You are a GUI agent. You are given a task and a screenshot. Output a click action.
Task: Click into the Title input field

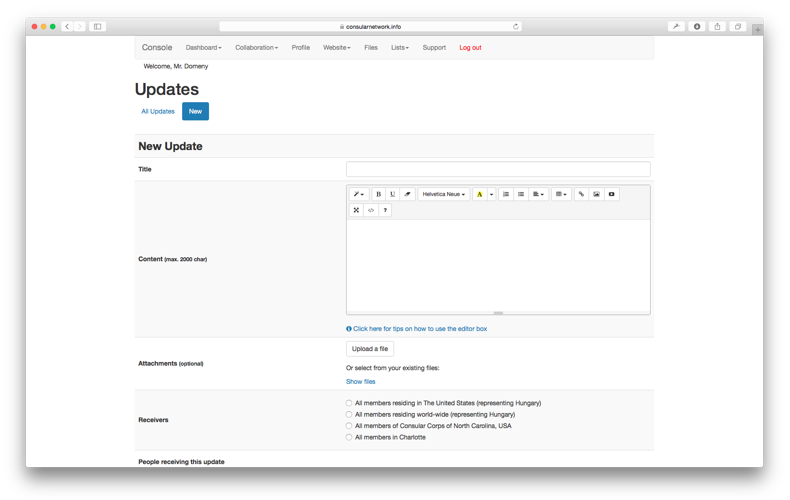[498, 169]
